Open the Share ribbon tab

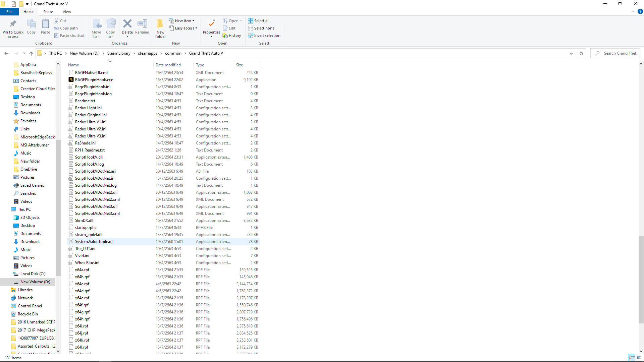48,12
